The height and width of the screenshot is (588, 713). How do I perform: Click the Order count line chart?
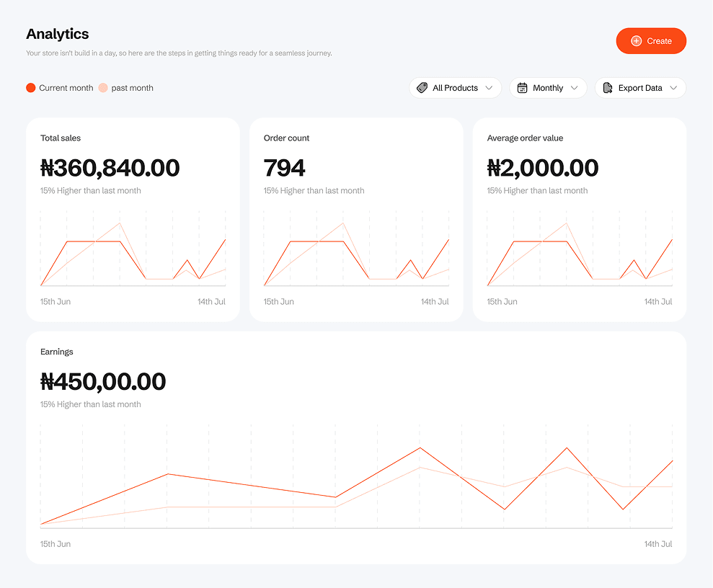tap(356, 252)
